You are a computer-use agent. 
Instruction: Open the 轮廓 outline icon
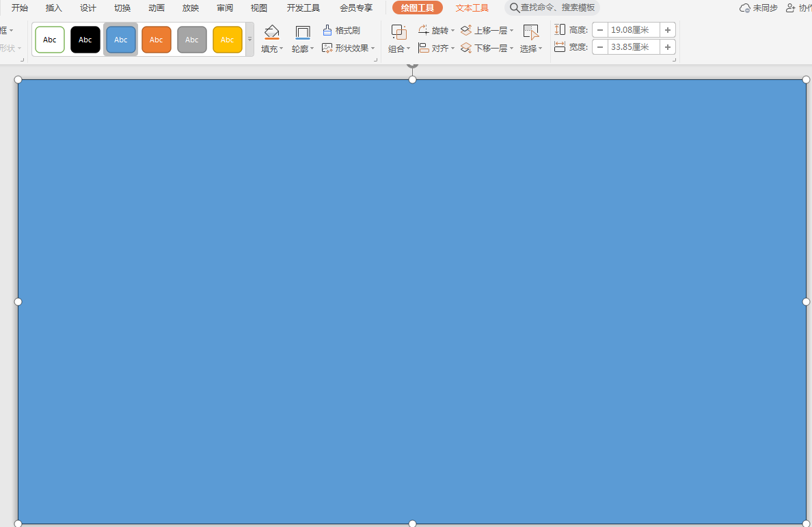click(x=302, y=33)
